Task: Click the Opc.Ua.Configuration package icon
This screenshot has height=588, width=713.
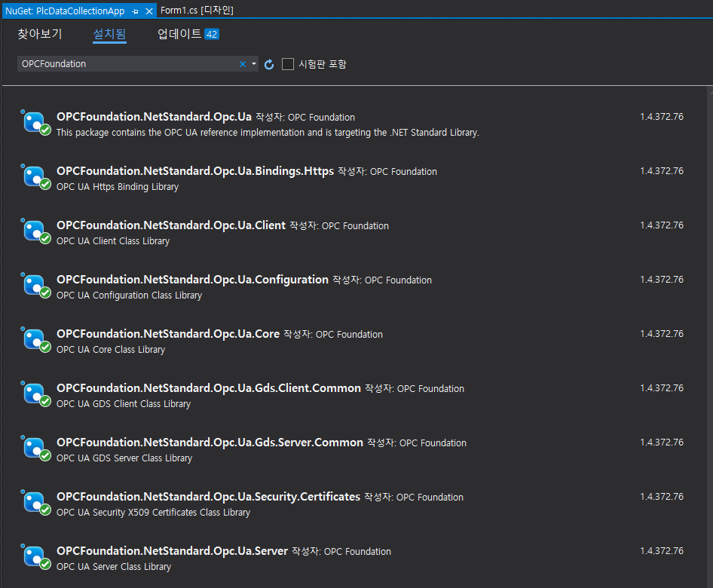Action: [36, 286]
